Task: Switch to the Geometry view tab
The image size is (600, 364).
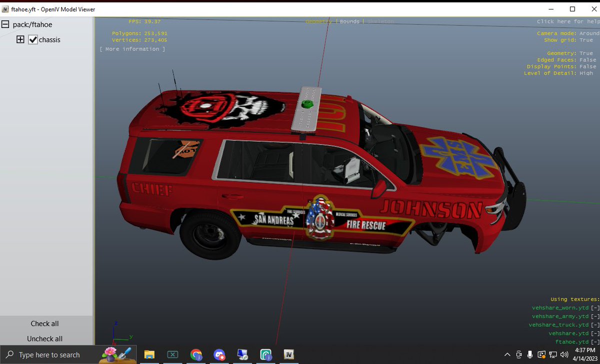Action: click(319, 21)
